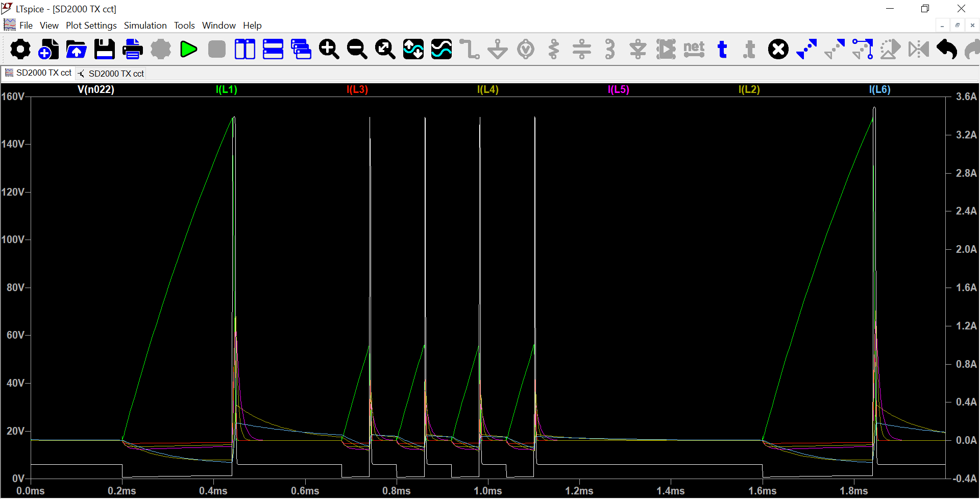980x499 pixels.
Task: Click the halt simulation stop button
Action: (217, 50)
